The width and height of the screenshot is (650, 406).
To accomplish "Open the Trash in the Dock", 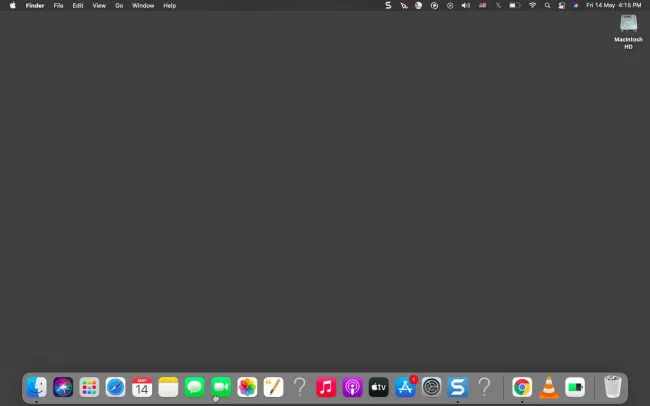I will click(x=612, y=387).
